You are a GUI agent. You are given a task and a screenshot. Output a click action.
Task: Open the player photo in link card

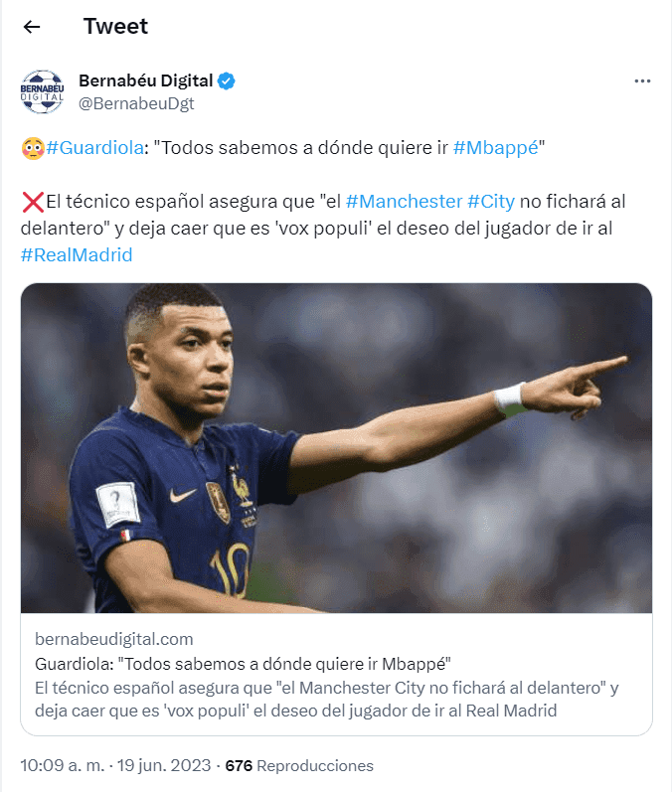[337, 448]
